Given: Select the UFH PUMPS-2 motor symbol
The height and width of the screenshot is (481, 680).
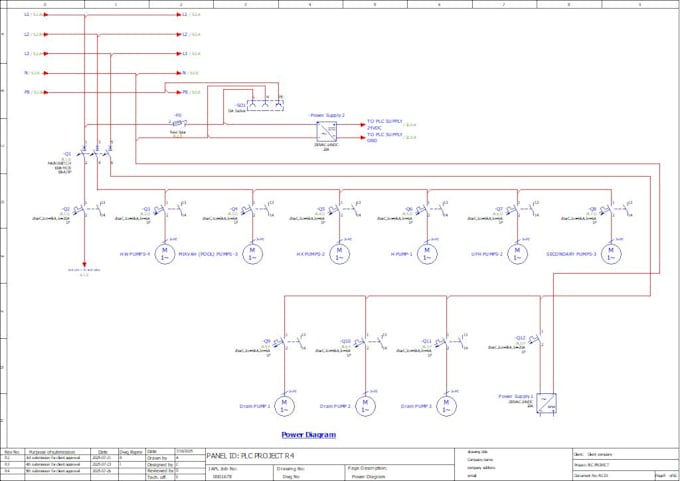Looking at the screenshot, I should 517,254.
